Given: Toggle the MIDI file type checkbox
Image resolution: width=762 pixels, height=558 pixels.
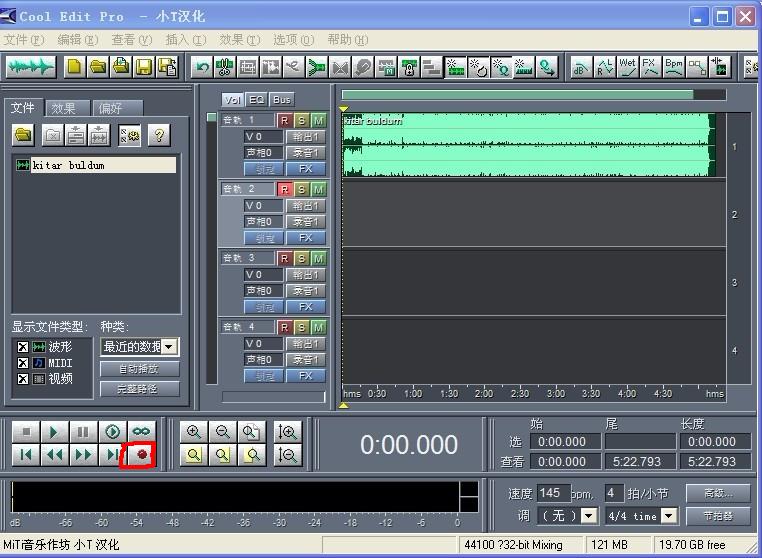Looking at the screenshot, I should [x=22, y=363].
